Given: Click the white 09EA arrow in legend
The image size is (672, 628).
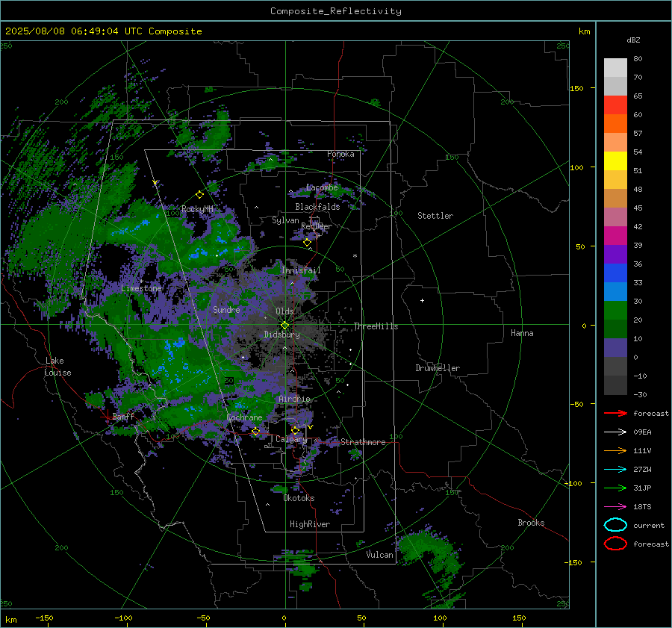Looking at the screenshot, I should [x=615, y=432].
